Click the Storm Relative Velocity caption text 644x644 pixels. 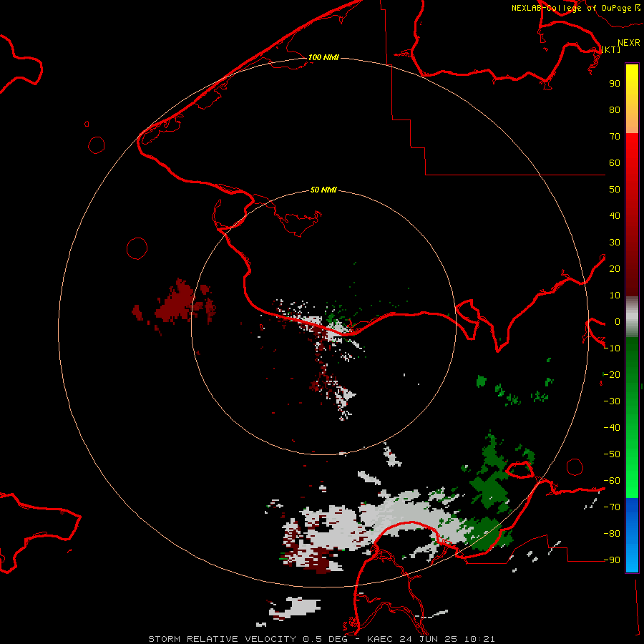click(321, 639)
